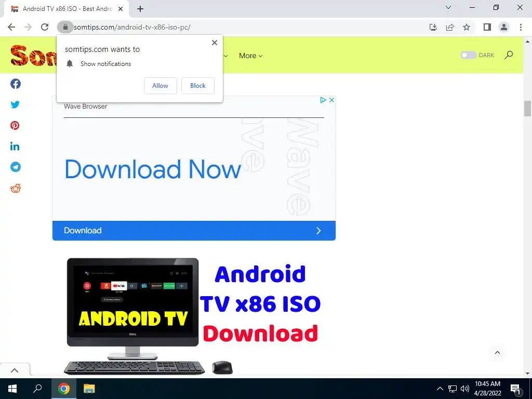Open site search magnifier icon
The width and height of the screenshot is (532, 399).
(509, 55)
